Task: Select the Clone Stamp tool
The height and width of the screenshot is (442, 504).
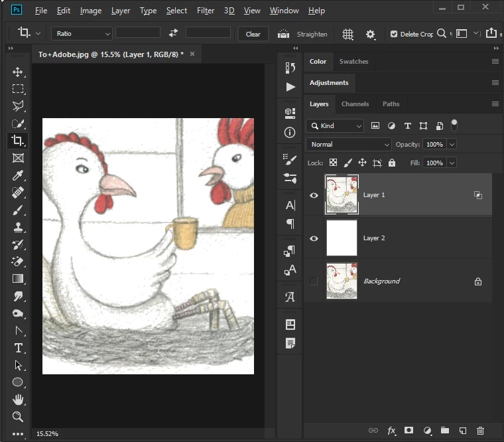Action: click(x=18, y=227)
